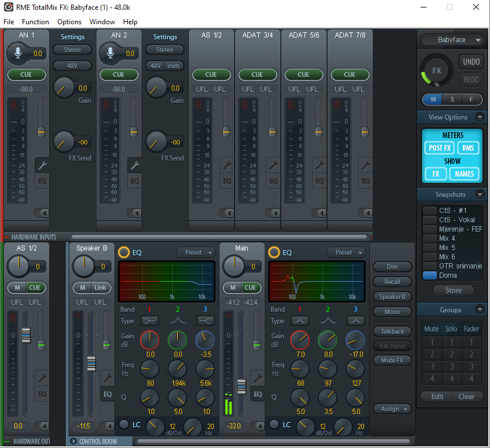The width and height of the screenshot is (490, 448).
Task: Select Main EQ band 3 type shape
Action: click(355, 321)
